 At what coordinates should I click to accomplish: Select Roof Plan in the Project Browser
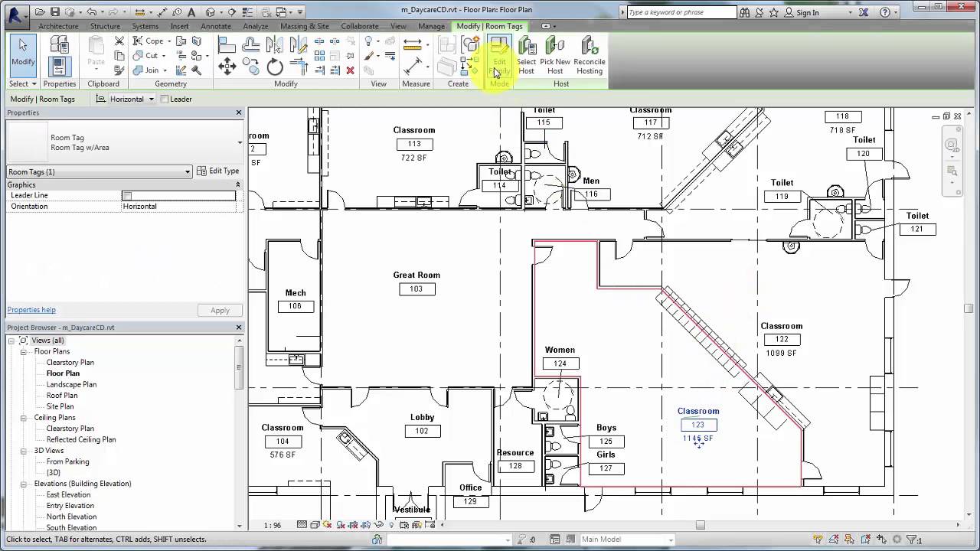pos(62,395)
